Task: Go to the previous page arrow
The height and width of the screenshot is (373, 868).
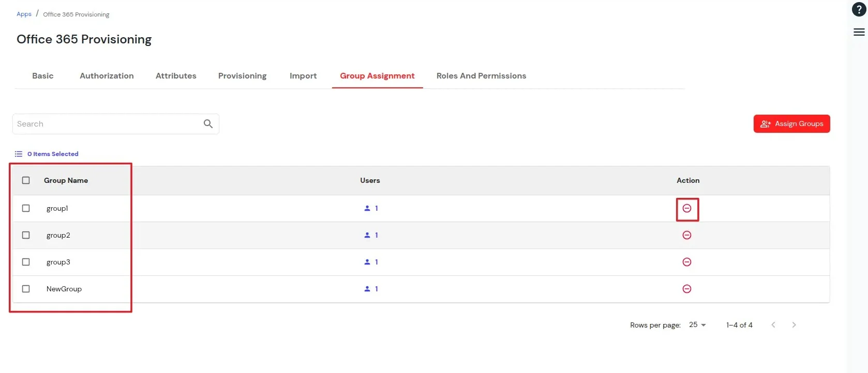Action: click(773, 325)
